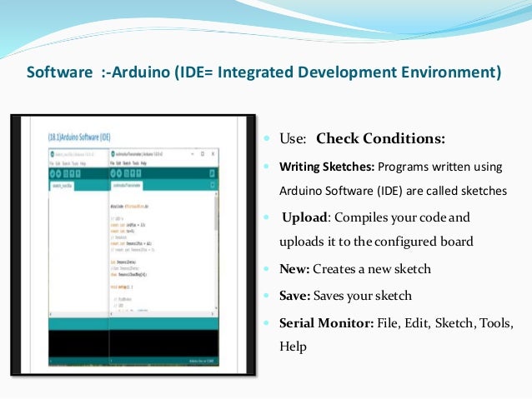Click the 'New:' label on slide
This screenshot has height=399, width=532.
click(x=294, y=269)
